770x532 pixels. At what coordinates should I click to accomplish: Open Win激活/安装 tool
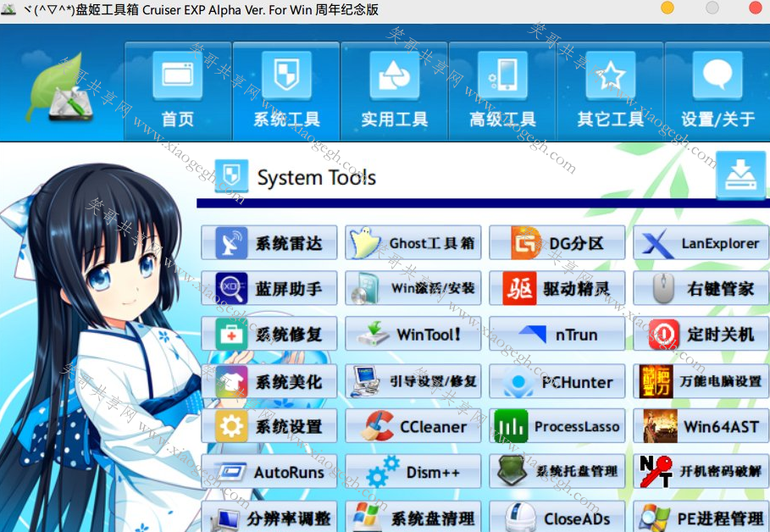413,288
